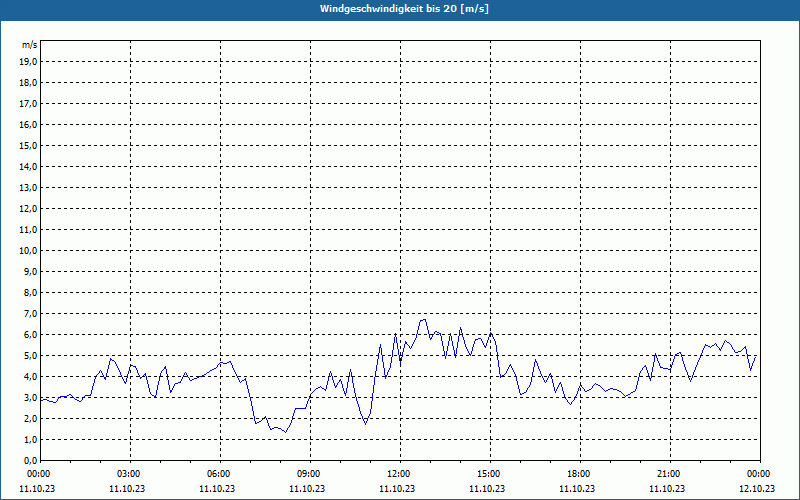Select the 12:00 time marker label
Image resolution: width=800 pixels, height=500 pixels.
(x=399, y=474)
